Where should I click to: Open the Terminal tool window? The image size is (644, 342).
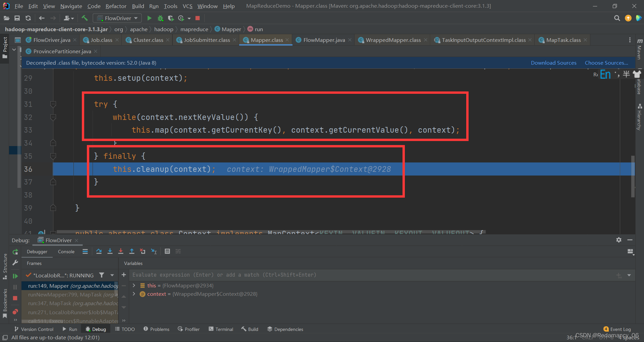pyautogui.click(x=221, y=329)
